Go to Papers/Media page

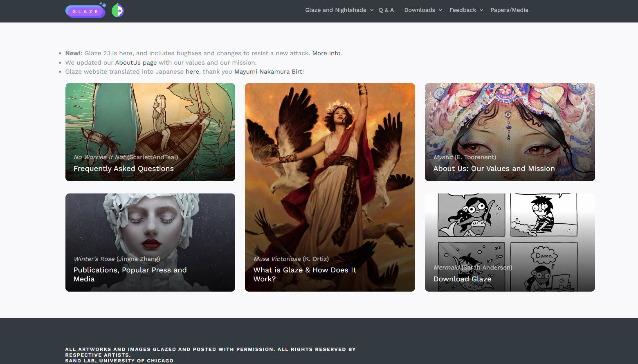click(x=509, y=10)
